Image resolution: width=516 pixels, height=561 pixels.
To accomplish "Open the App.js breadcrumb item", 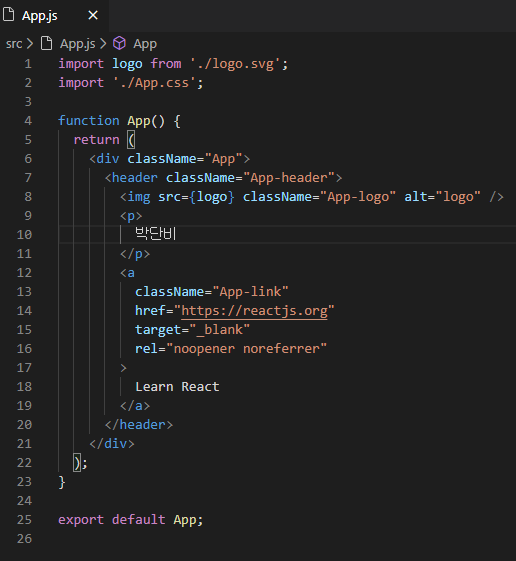I will pos(78,44).
